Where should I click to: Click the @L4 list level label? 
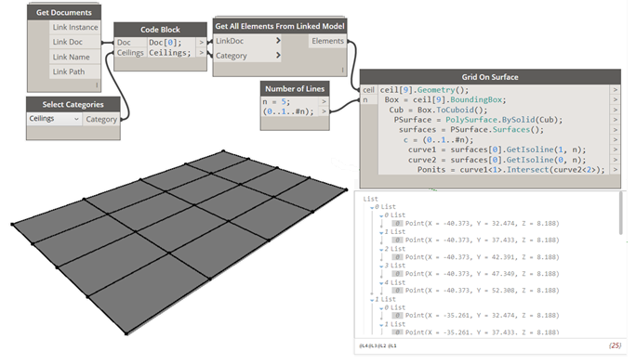(x=364, y=345)
